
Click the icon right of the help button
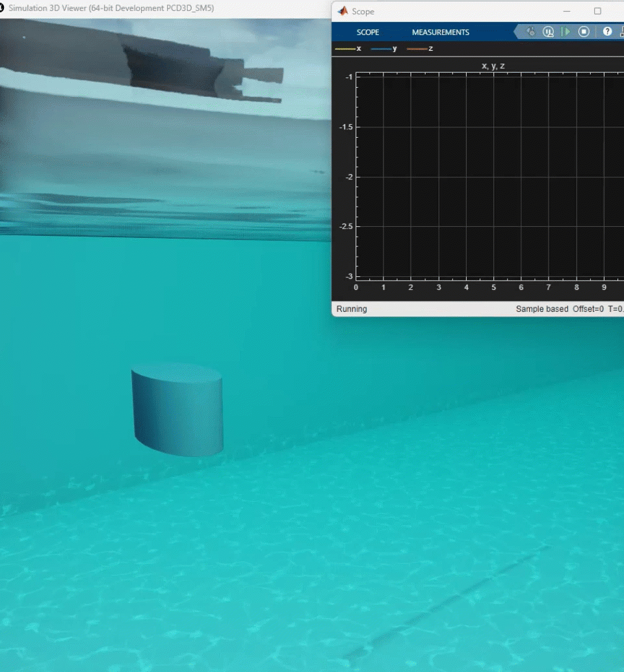(621, 32)
